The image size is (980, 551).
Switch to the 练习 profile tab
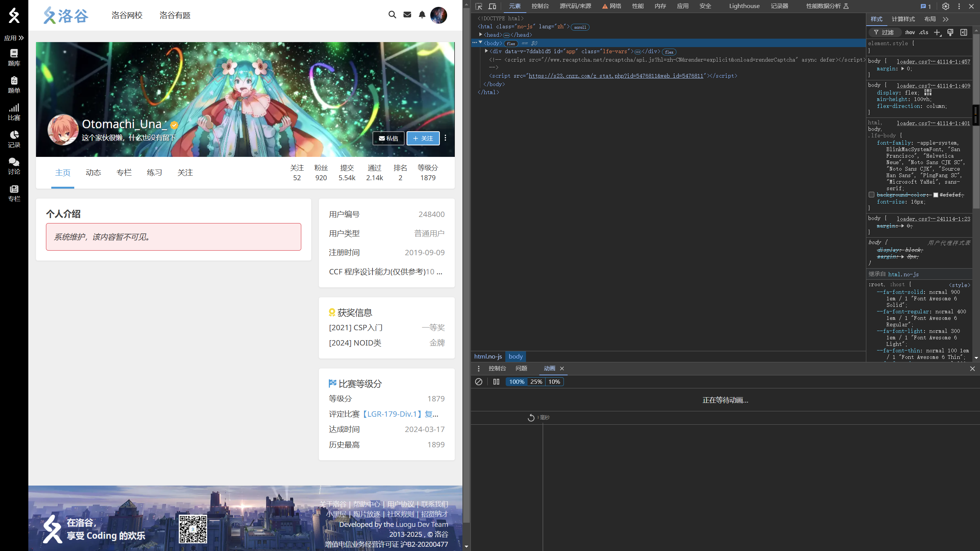pos(155,173)
